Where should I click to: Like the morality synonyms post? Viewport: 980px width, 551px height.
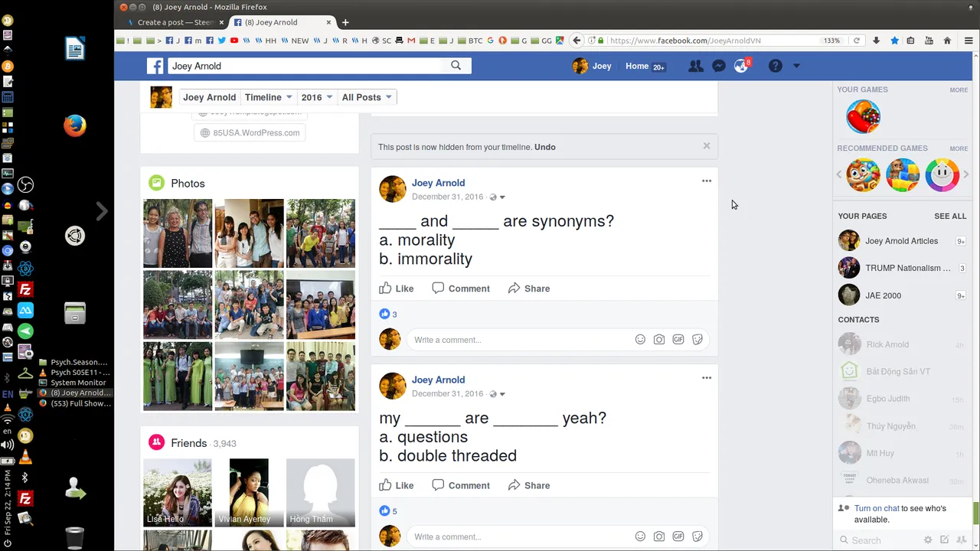[x=397, y=289]
